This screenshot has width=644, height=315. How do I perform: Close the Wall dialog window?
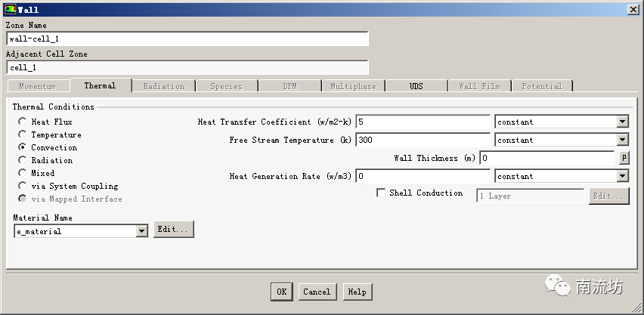pos(632,9)
